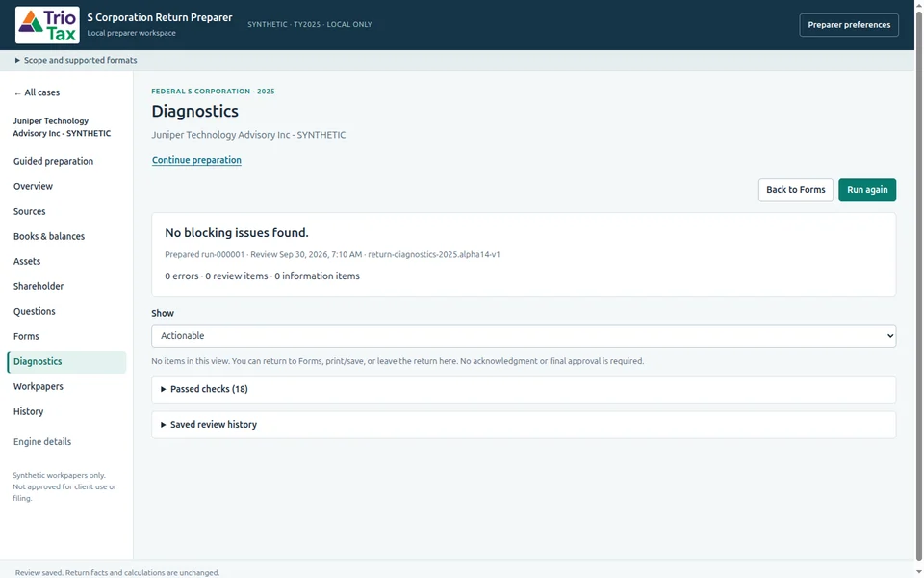
Task: Click the 'FEDERAL S CORPORATION · 2025' label
Action: (213, 92)
